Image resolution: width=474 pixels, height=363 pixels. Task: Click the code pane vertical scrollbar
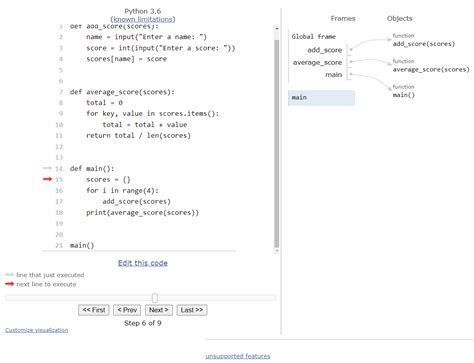coord(276,143)
